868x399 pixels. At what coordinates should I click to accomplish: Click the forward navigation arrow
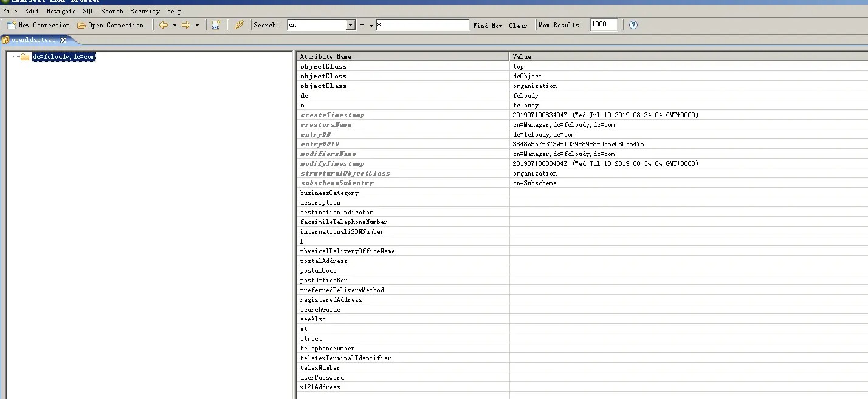point(186,25)
